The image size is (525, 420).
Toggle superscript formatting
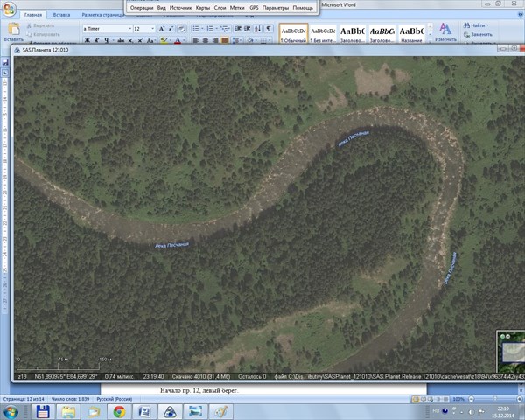(154, 40)
